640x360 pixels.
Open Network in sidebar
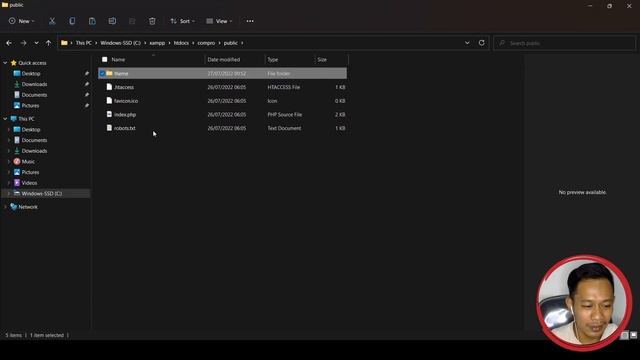click(x=28, y=207)
